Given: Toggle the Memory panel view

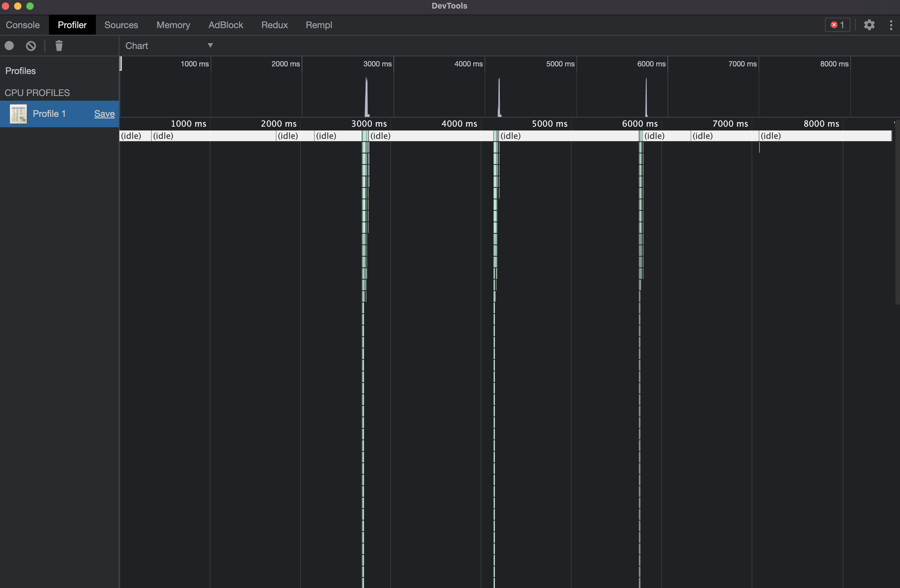Looking at the screenshot, I should click(173, 24).
